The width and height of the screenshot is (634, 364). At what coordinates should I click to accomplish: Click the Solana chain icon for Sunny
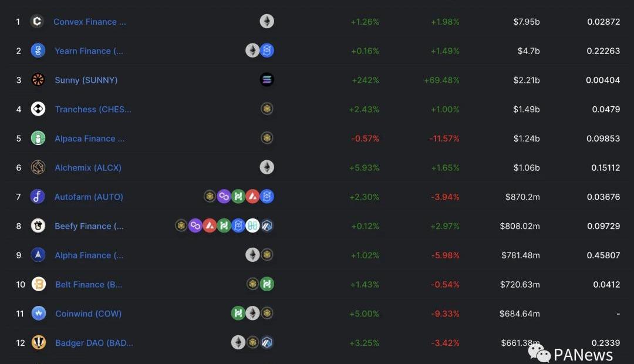267,80
